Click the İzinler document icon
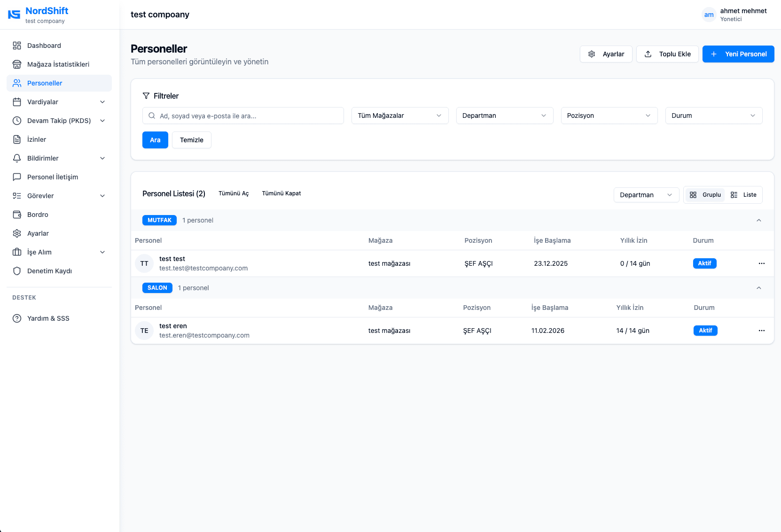 tap(17, 139)
